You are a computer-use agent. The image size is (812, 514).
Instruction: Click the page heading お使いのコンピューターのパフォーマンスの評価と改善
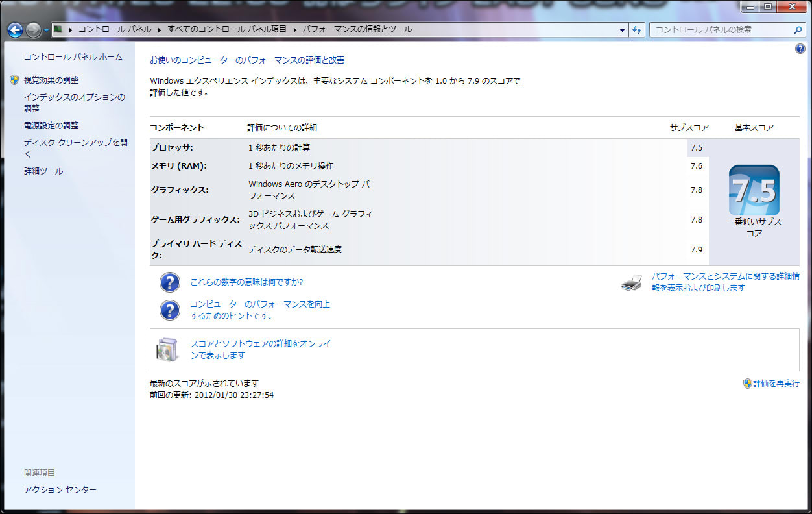coord(247,60)
